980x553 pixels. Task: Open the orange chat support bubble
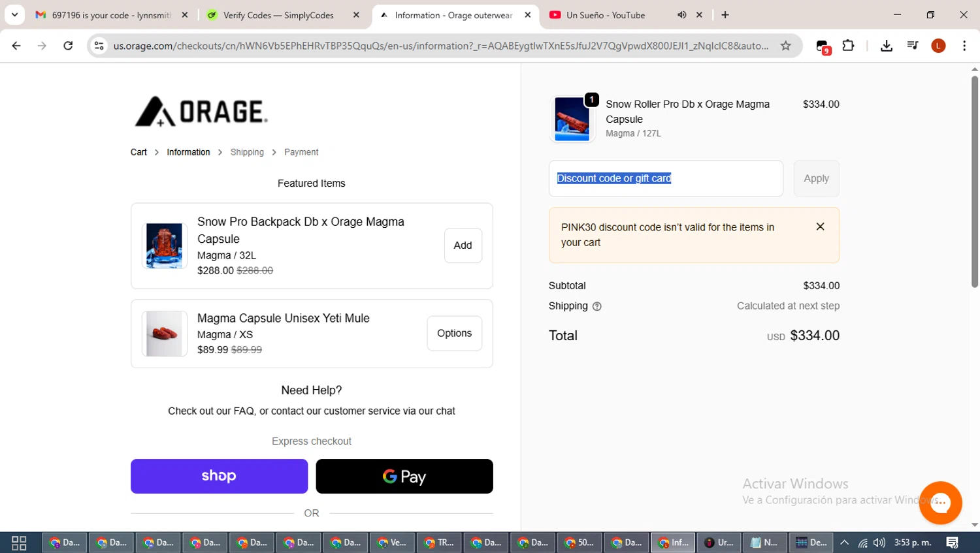[x=940, y=503]
